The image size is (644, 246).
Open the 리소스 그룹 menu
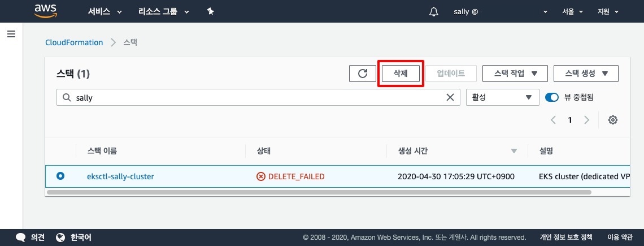[x=164, y=11]
